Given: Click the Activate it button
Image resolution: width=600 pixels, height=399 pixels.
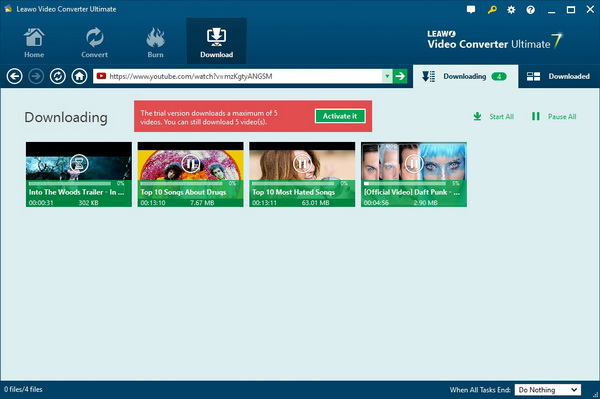Looking at the screenshot, I should pyautogui.click(x=340, y=116).
